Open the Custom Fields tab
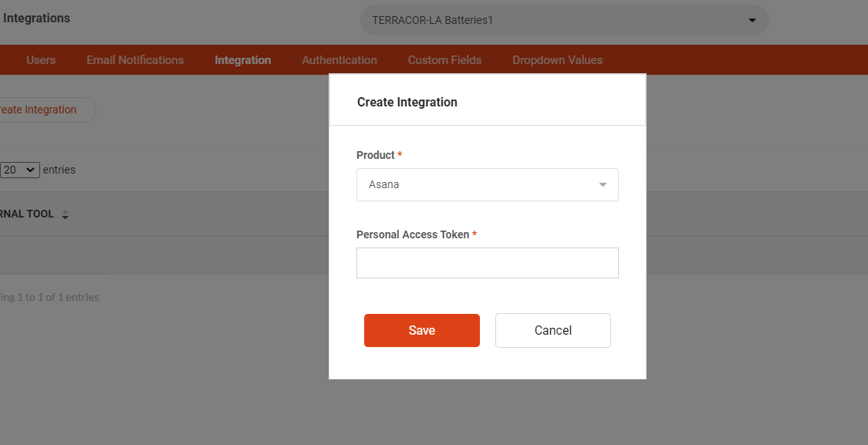 444,60
